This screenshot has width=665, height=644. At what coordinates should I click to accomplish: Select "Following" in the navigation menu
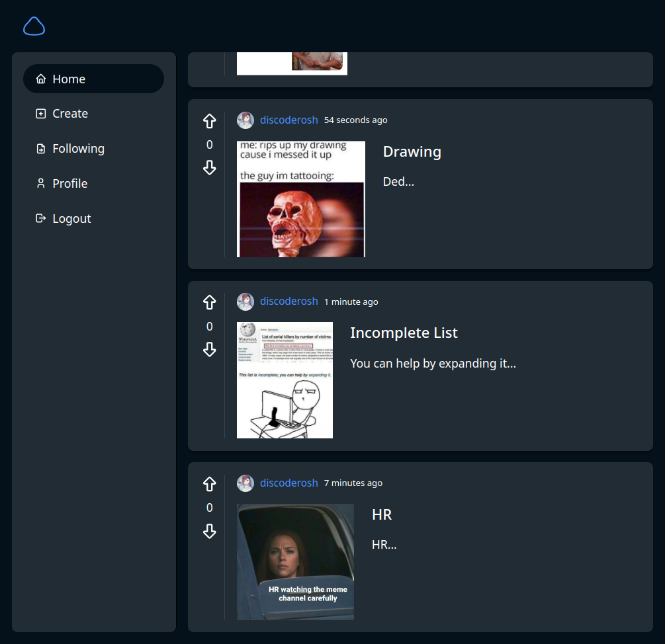tap(78, 148)
